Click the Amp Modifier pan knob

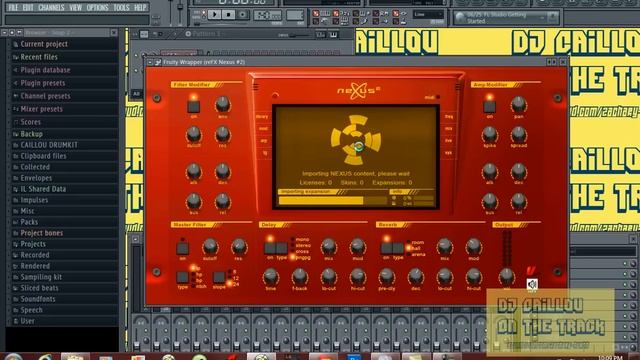(518, 105)
